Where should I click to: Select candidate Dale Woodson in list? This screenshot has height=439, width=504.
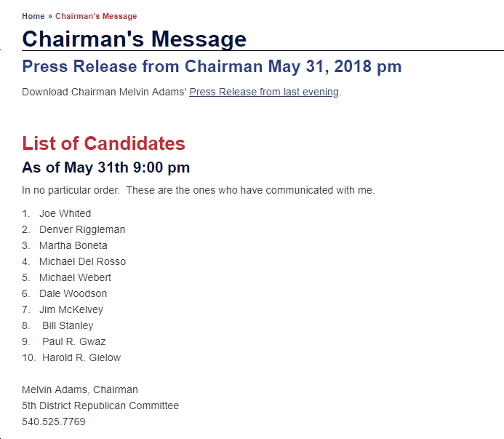(x=73, y=293)
